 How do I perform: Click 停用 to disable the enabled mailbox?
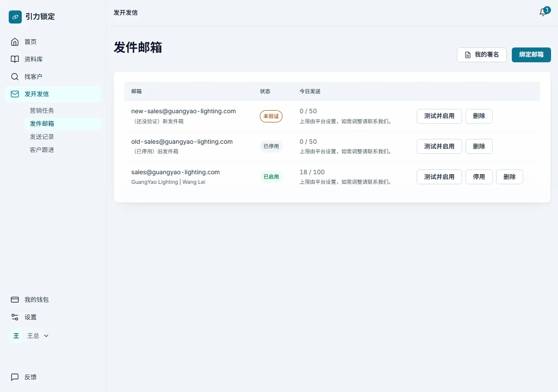click(x=479, y=177)
